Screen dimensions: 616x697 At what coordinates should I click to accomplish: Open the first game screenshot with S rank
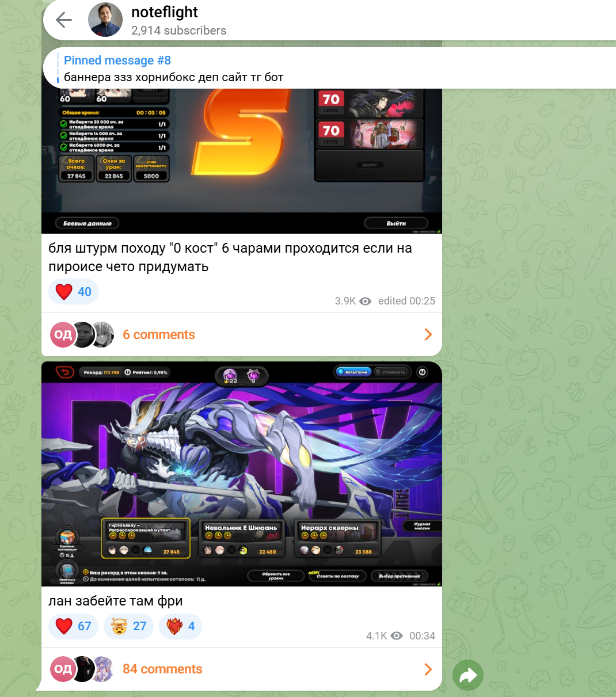coord(242,161)
